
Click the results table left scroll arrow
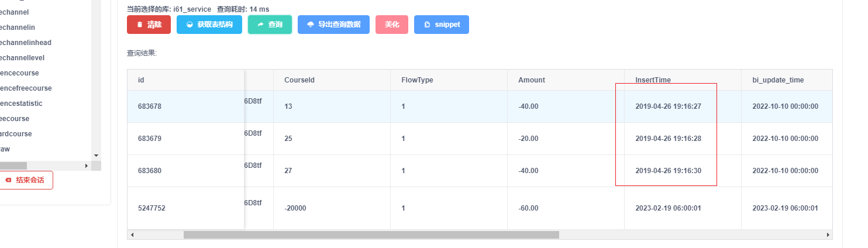point(132,235)
